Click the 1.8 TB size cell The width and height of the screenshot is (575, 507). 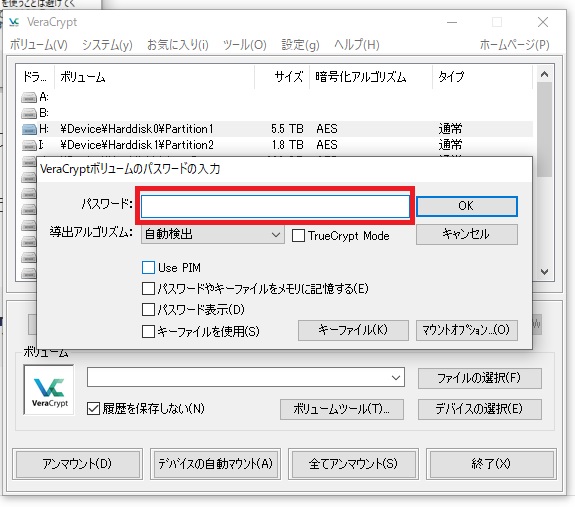click(288, 145)
